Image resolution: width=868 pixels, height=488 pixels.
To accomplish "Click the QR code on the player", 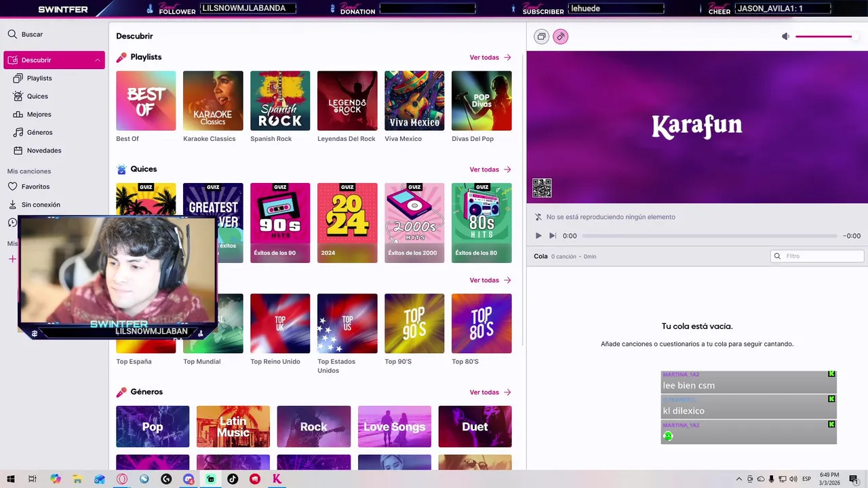I will tap(542, 188).
